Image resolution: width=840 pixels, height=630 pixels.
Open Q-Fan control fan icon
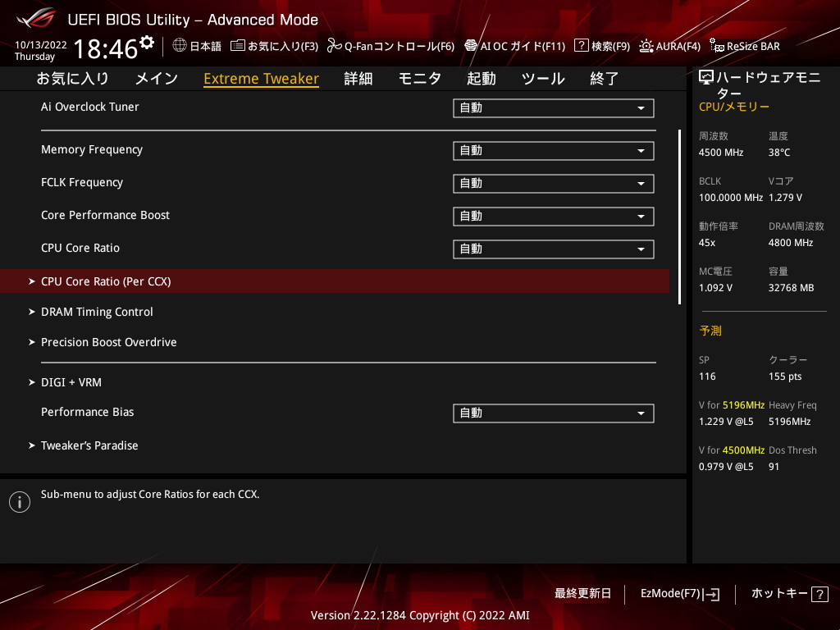point(335,46)
